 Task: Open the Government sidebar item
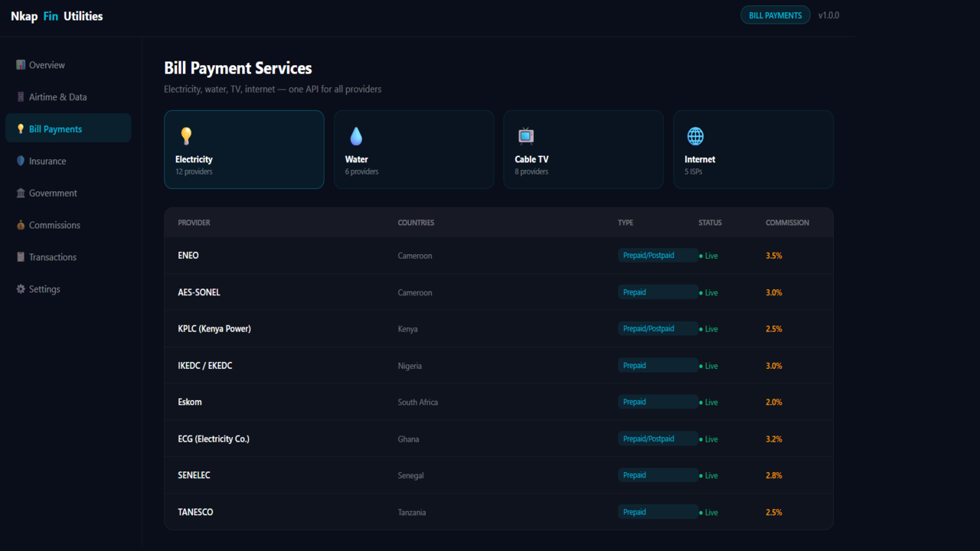coord(68,194)
